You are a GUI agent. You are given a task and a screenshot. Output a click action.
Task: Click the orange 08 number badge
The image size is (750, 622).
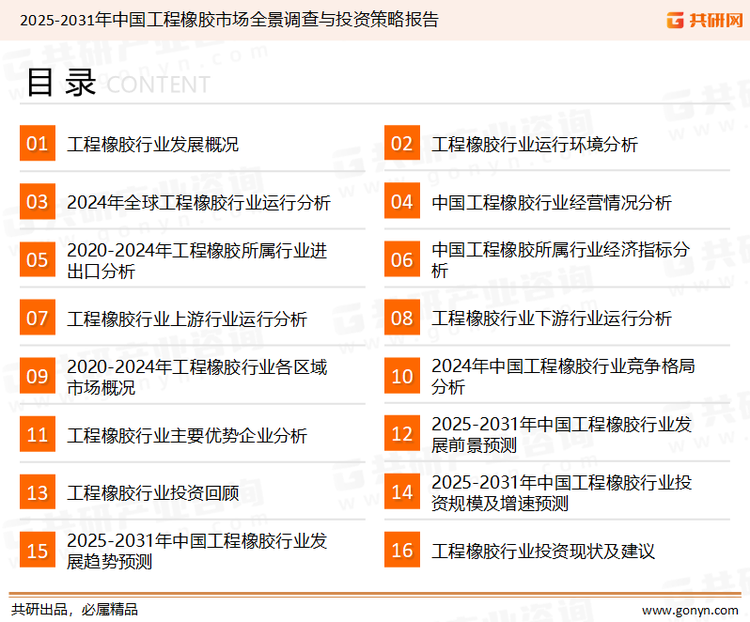click(402, 318)
